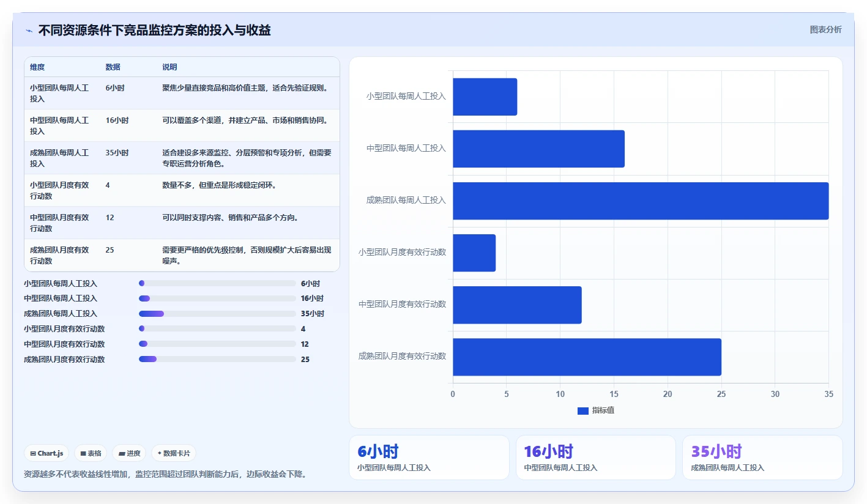This screenshot has height=504, width=867.
Task: Click description 可以同时支撑内容、销售和产品多个方向
Action: [230, 218]
